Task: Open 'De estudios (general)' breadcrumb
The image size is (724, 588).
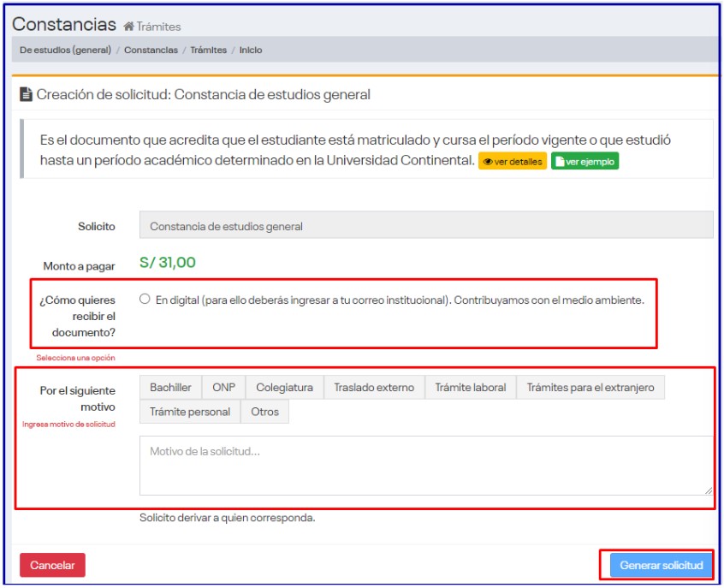Action: tap(65, 50)
